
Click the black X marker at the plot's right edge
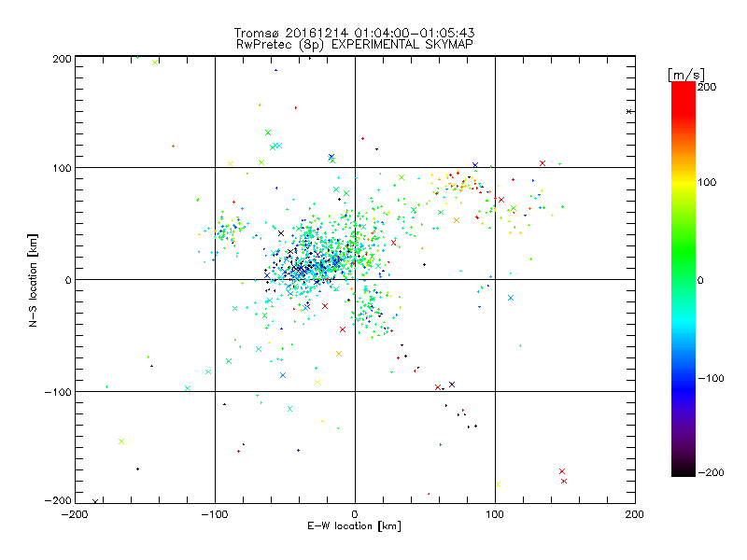click(629, 111)
